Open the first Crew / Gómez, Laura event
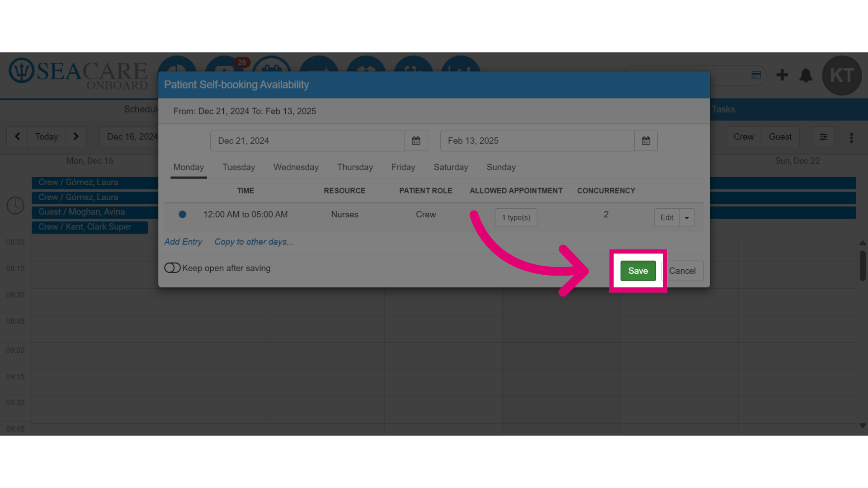868x488 pixels. pyautogui.click(x=95, y=183)
